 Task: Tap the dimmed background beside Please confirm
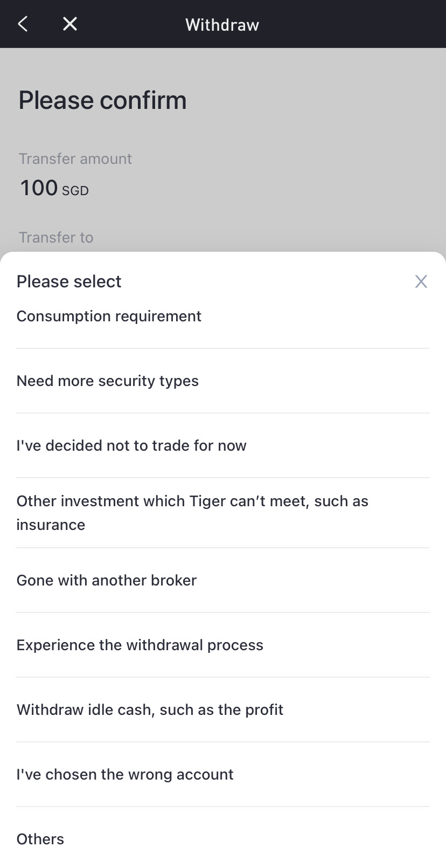click(x=323, y=102)
